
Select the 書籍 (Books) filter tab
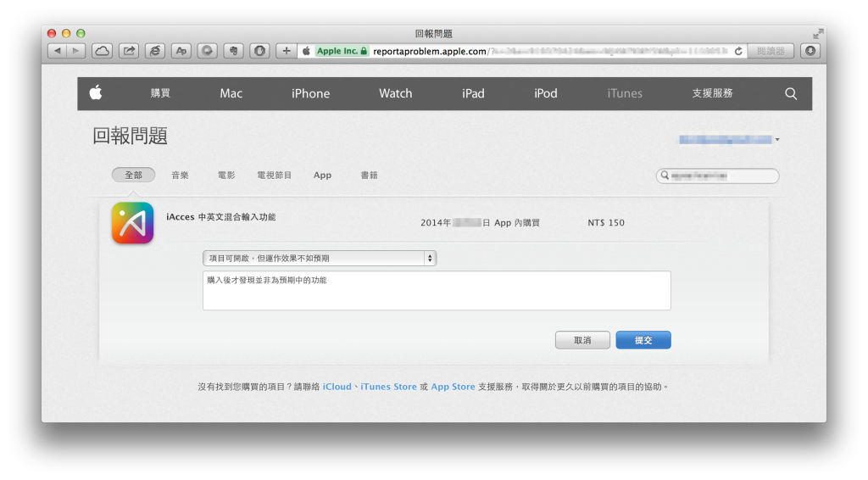tap(370, 175)
